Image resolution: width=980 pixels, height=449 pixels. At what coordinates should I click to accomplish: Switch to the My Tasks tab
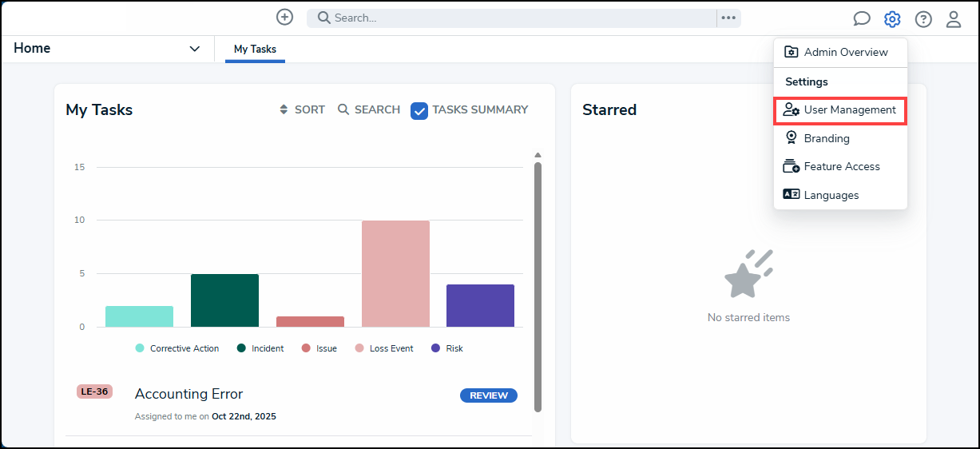pyautogui.click(x=255, y=50)
